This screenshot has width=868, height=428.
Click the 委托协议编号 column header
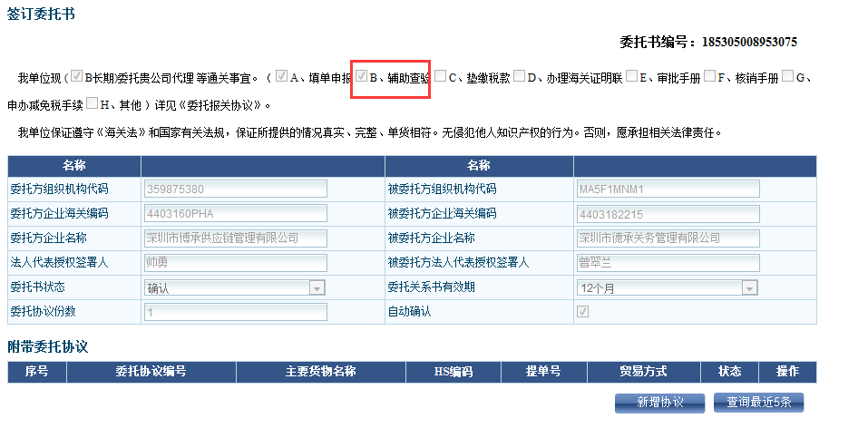(151, 372)
